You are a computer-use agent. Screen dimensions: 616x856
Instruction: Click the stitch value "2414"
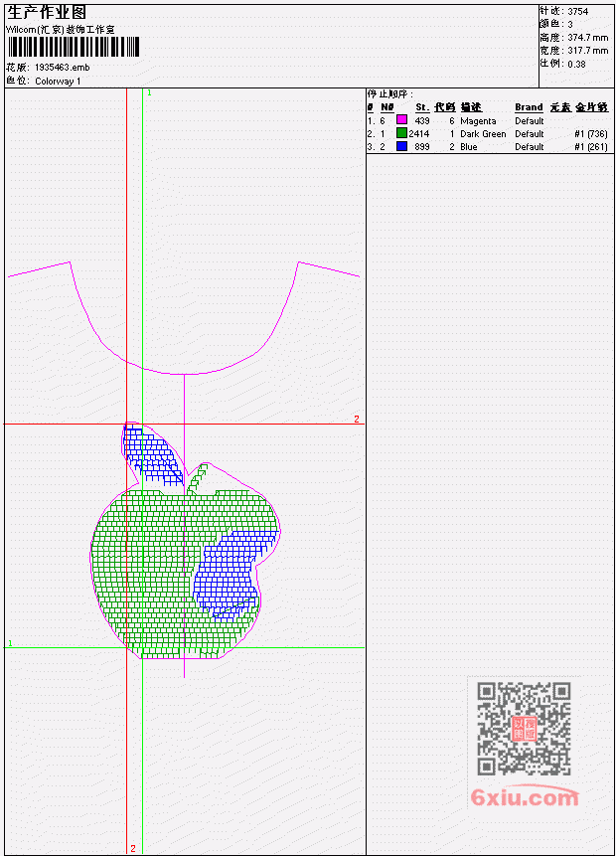(x=419, y=134)
